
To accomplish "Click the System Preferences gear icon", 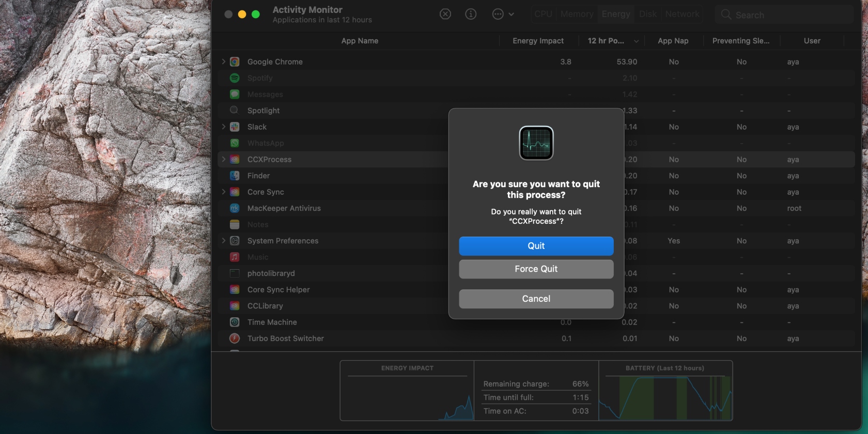I will tap(235, 241).
